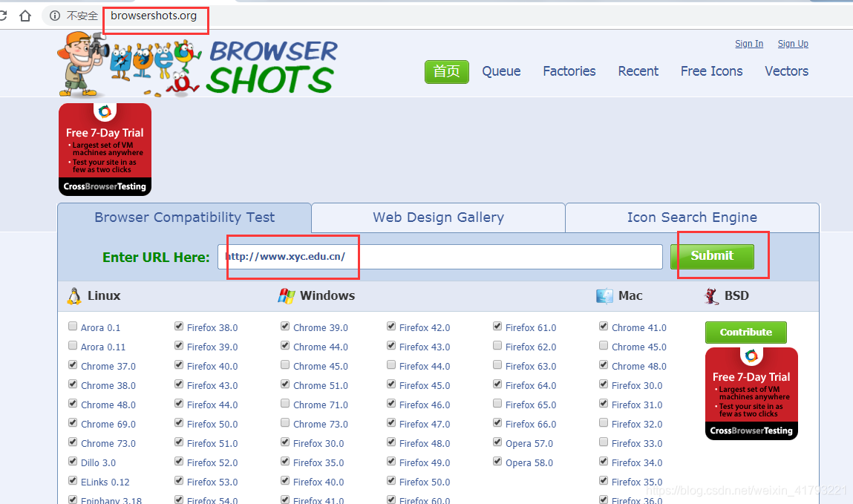Click the Windows flag icon
The image size is (853, 504).
pyautogui.click(x=287, y=295)
